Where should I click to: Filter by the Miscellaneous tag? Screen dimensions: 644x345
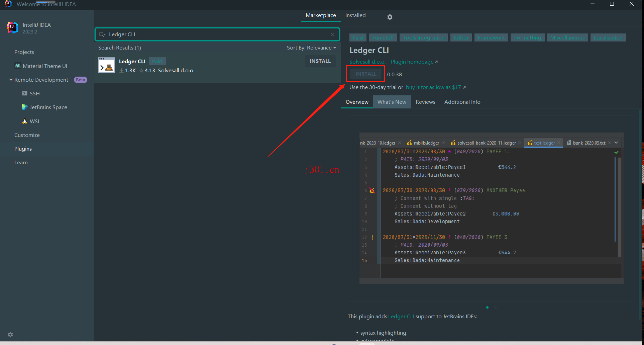coord(567,38)
